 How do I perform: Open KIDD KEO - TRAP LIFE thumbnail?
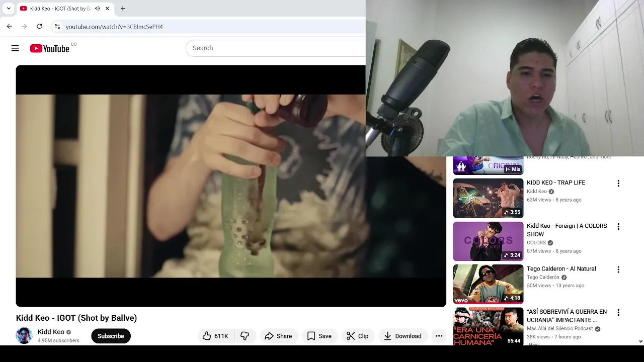(x=488, y=199)
